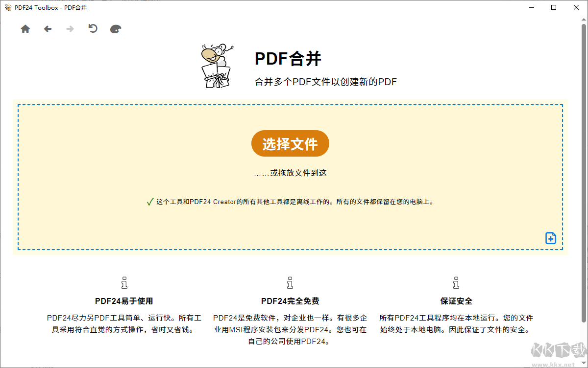Click the heading PDF24易于使用
The height and width of the screenshot is (368, 588).
click(x=124, y=301)
